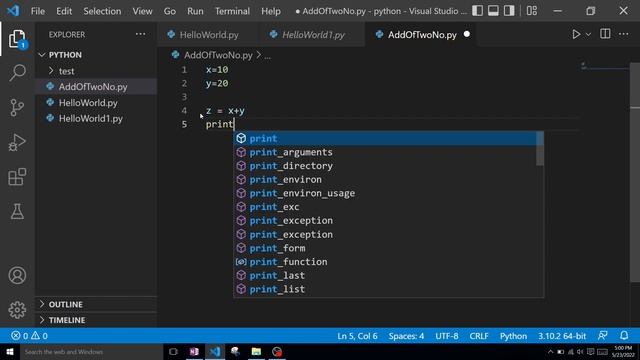Click AddOfTwoNo.py in the breadcrumb
Viewport: 640px width, 360px height.
click(218, 55)
